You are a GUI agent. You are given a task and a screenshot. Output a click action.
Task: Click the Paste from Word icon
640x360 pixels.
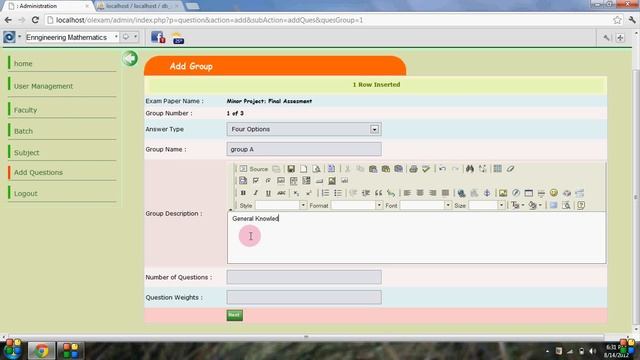(398, 169)
